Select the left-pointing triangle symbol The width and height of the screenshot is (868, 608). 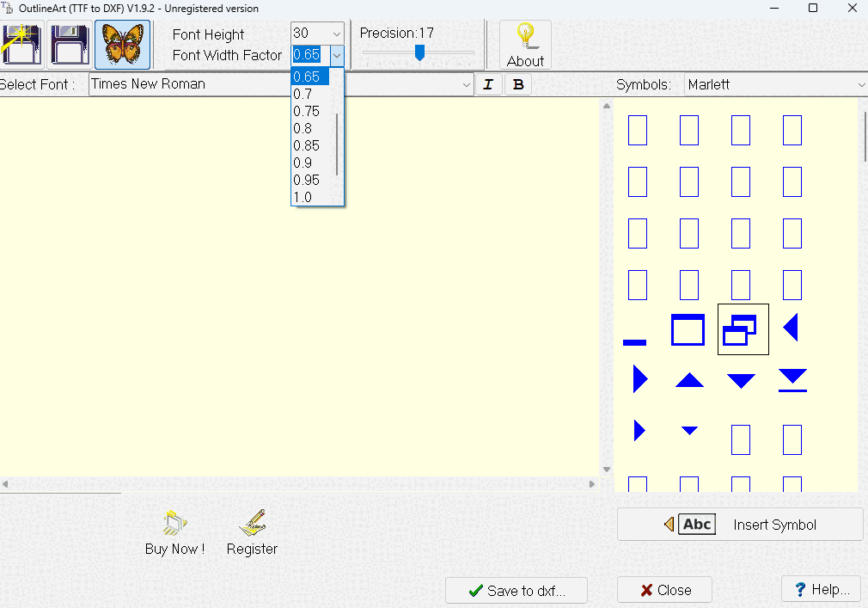[791, 328]
